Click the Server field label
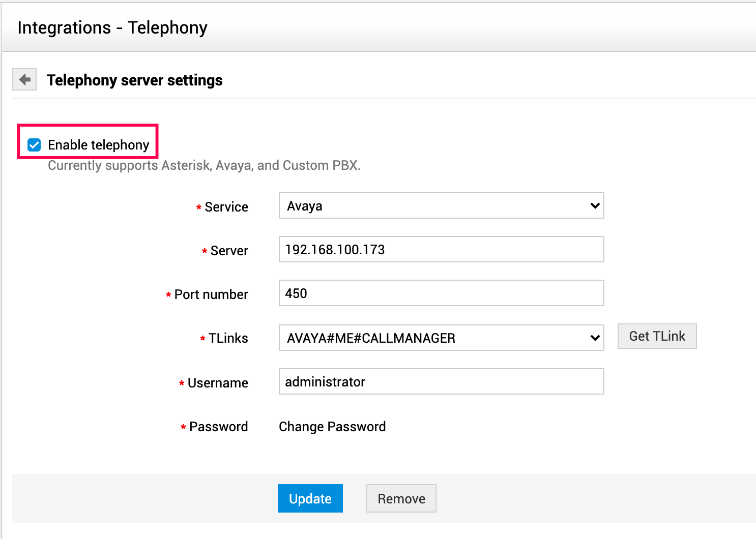Screen dimensions: 756x539 click(229, 251)
